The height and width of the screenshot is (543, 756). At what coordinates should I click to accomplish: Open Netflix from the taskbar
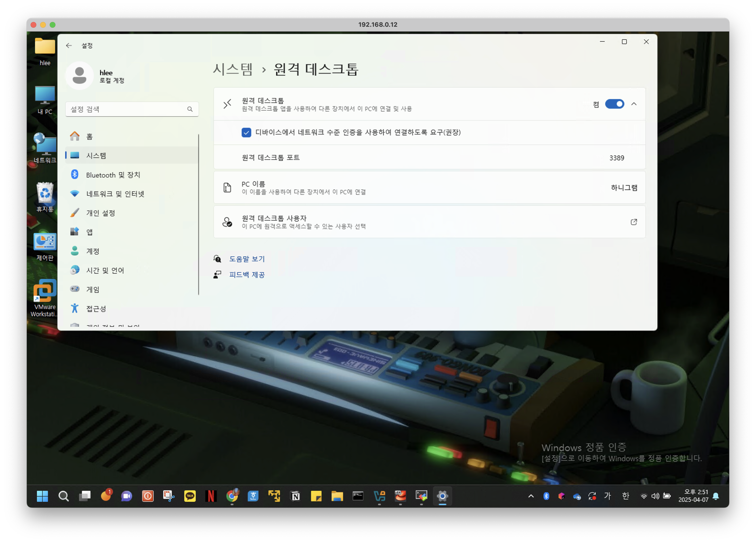click(x=211, y=496)
